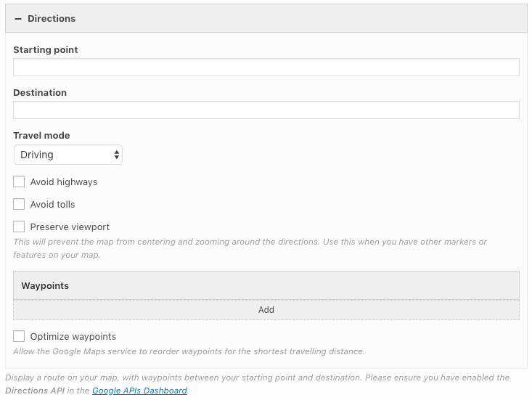Click the Destination field label
This screenshot has height=400, width=532.
coord(40,93)
